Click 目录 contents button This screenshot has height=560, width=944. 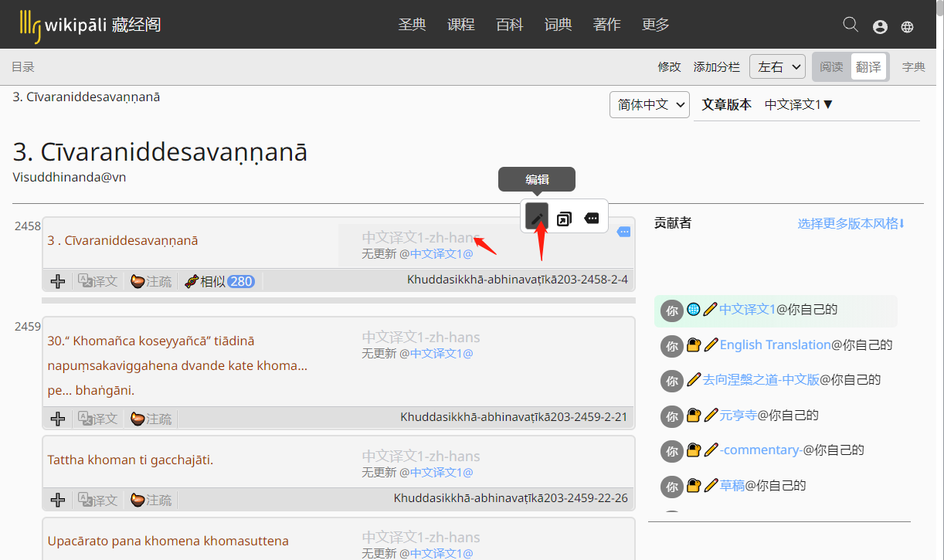[23, 67]
